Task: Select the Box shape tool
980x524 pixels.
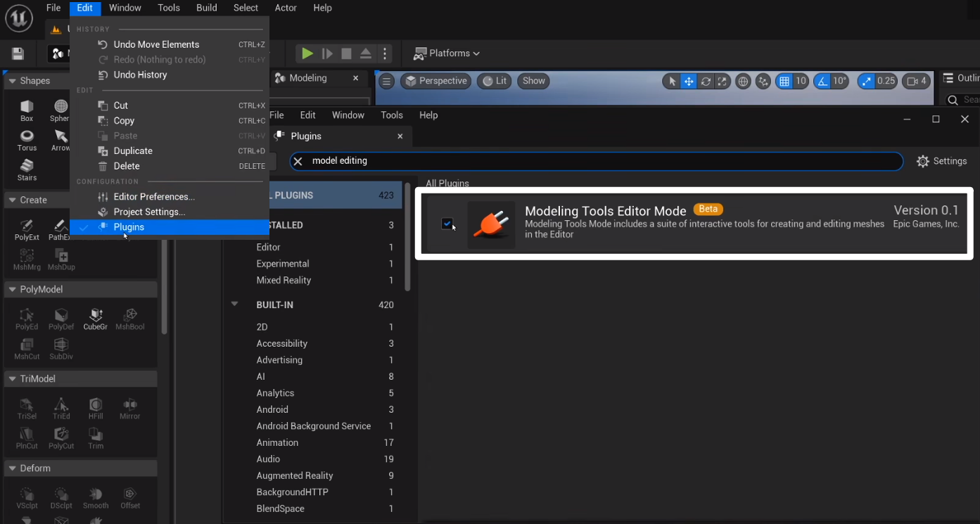Action: pyautogui.click(x=27, y=110)
